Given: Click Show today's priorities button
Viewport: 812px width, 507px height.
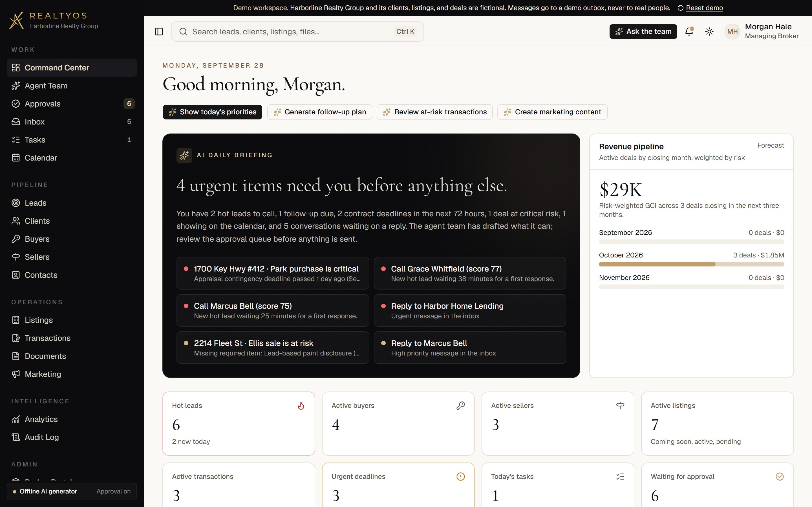Looking at the screenshot, I should [x=212, y=112].
